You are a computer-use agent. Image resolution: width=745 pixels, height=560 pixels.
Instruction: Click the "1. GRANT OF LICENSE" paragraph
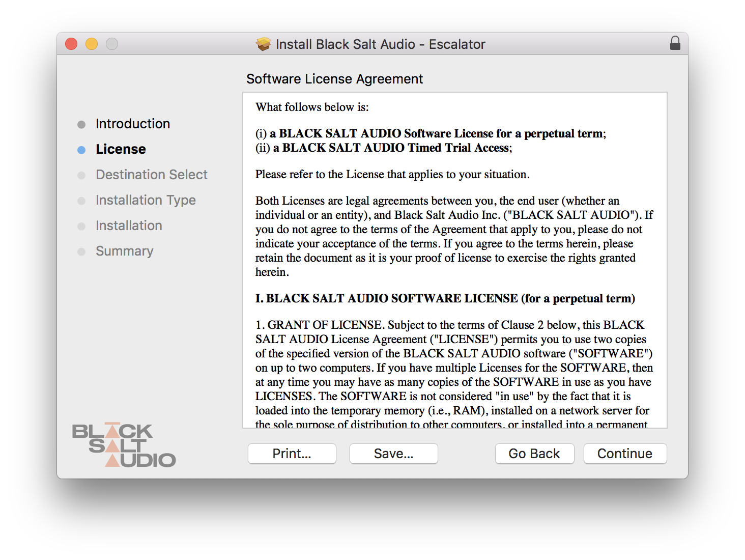[x=454, y=374]
